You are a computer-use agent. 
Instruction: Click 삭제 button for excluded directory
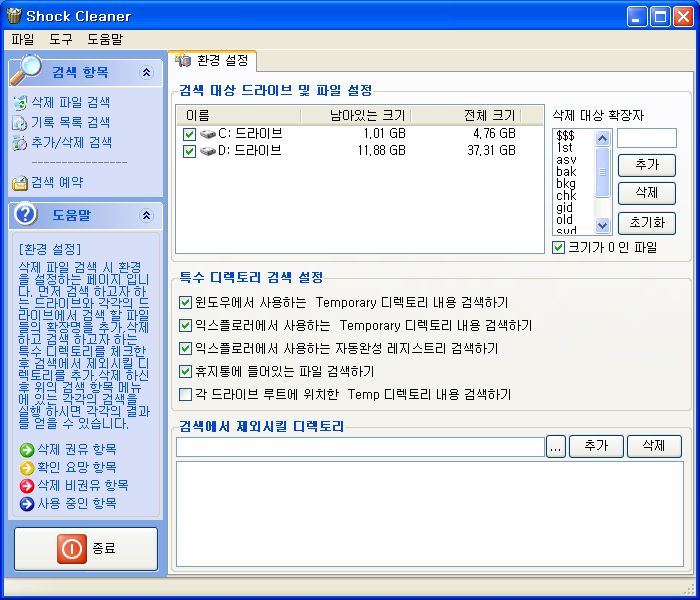654,446
